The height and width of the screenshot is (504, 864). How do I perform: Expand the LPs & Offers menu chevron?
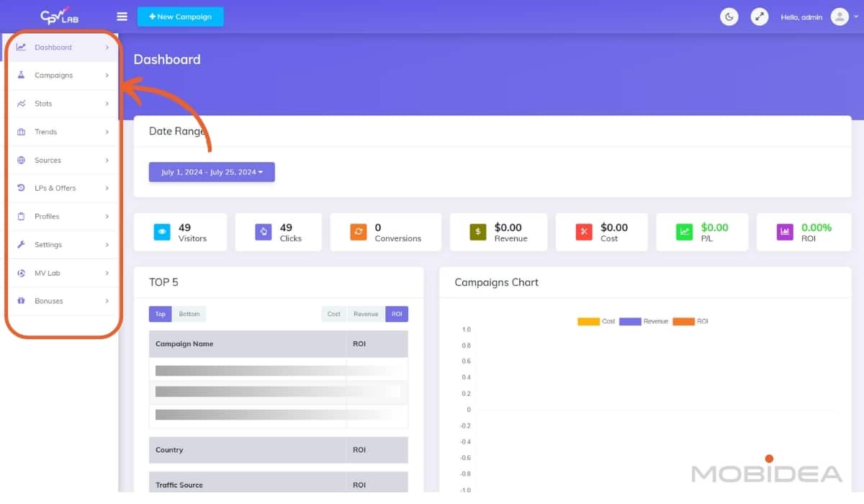coord(107,188)
